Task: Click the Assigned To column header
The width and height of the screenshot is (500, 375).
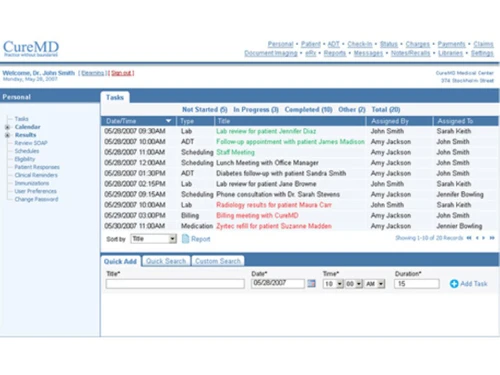Action: (x=466, y=121)
